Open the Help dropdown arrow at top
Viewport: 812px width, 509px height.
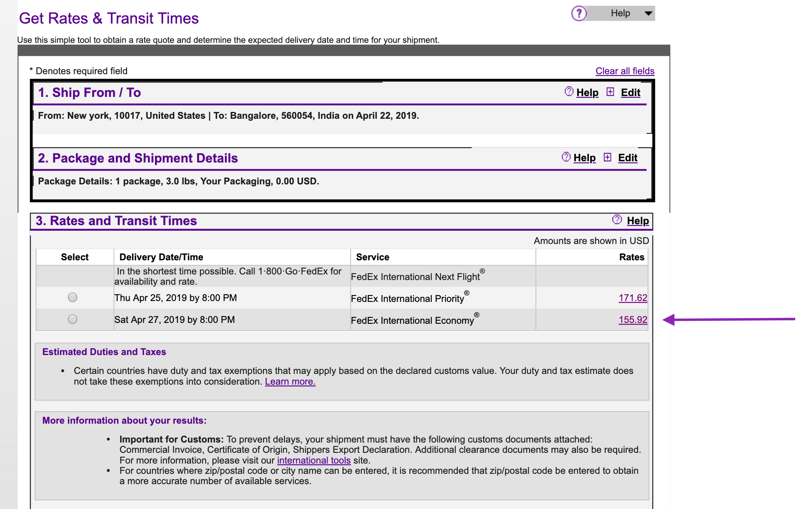tap(648, 13)
